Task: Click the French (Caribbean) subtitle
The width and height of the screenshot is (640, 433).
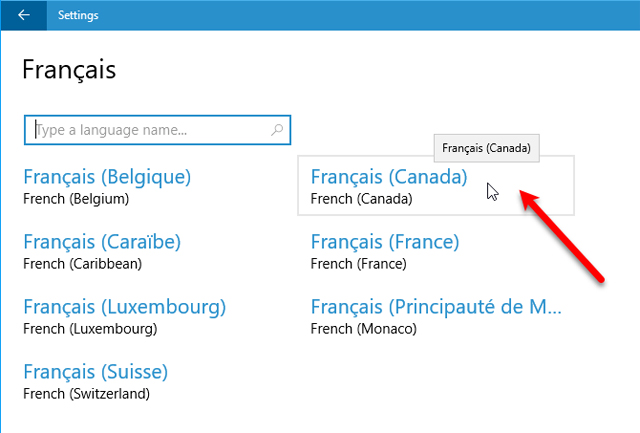Action: [82, 264]
